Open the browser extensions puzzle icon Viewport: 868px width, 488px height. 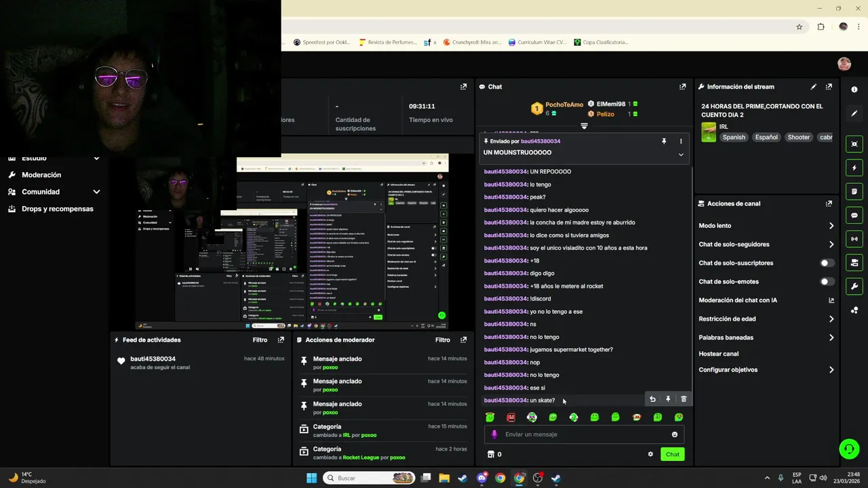(821, 27)
